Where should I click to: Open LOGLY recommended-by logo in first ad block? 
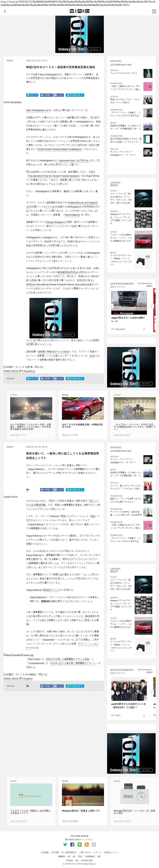coord(149,286)
